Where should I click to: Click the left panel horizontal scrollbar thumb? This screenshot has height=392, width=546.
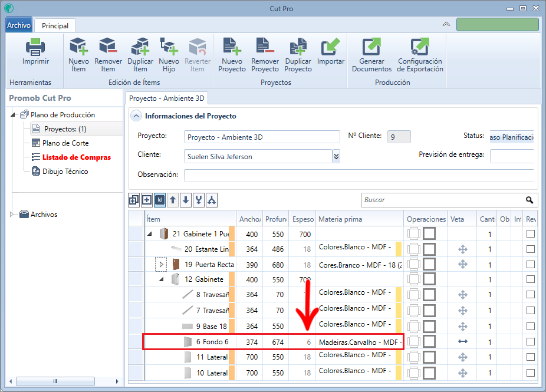(x=55, y=381)
